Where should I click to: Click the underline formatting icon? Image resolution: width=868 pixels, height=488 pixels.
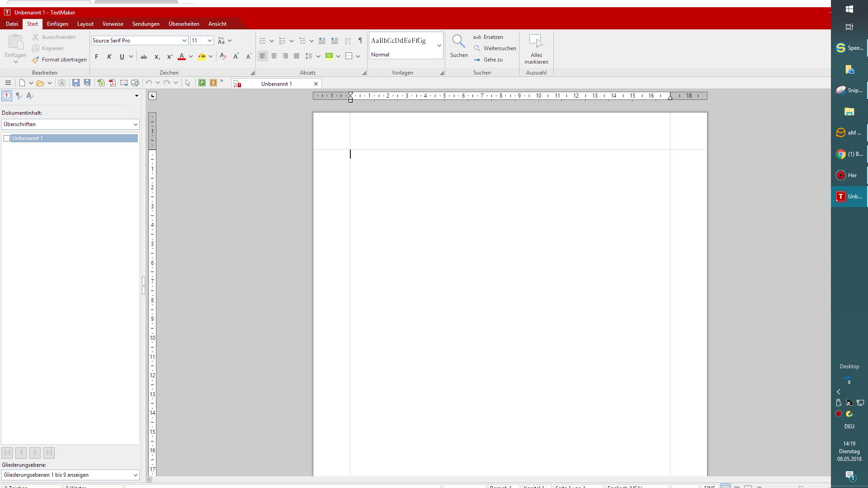pos(122,56)
